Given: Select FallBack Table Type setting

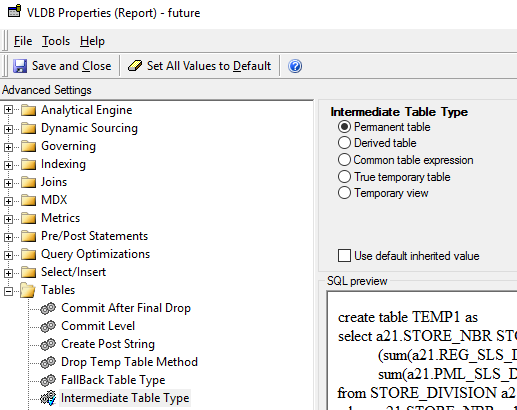Looking at the screenshot, I should click(x=113, y=380).
